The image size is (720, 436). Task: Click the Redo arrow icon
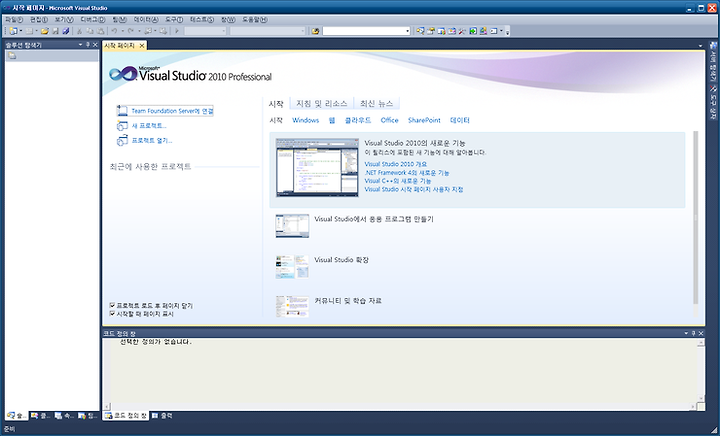pos(131,31)
